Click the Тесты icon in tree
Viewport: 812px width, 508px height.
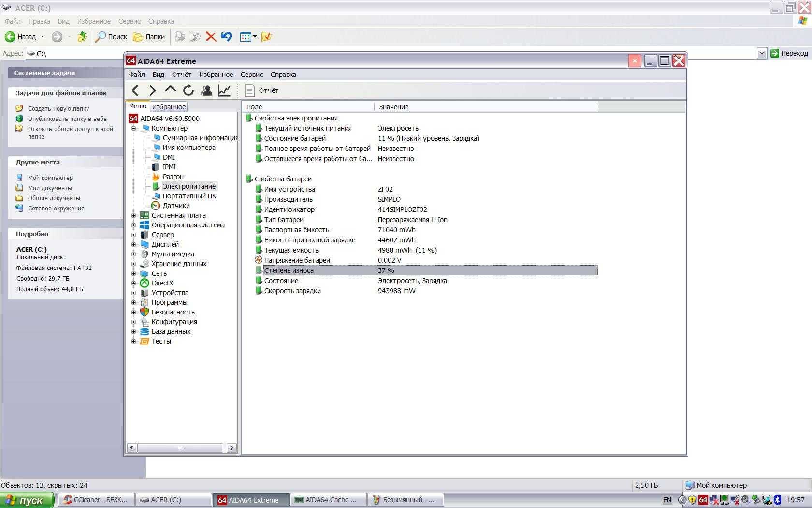coord(145,341)
